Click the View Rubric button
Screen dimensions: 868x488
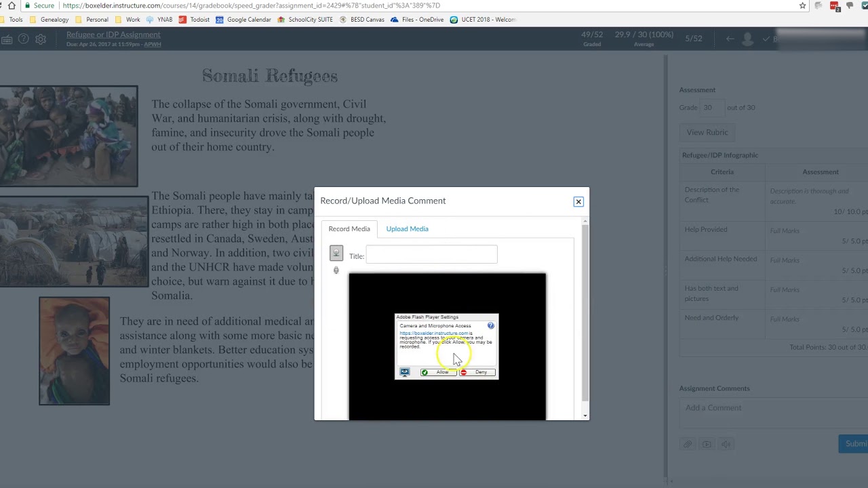[x=707, y=132]
